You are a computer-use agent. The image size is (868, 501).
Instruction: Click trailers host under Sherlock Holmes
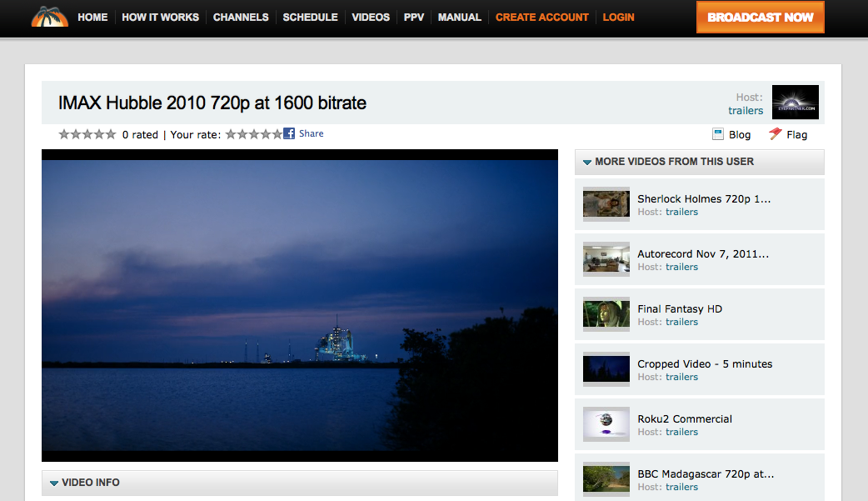click(681, 212)
